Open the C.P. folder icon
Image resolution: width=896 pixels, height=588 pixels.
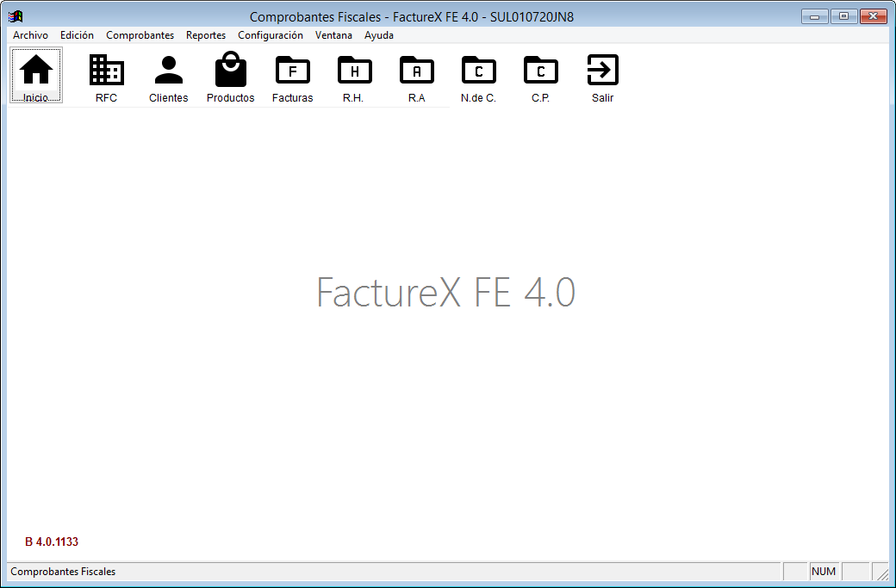(x=540, y=70)
